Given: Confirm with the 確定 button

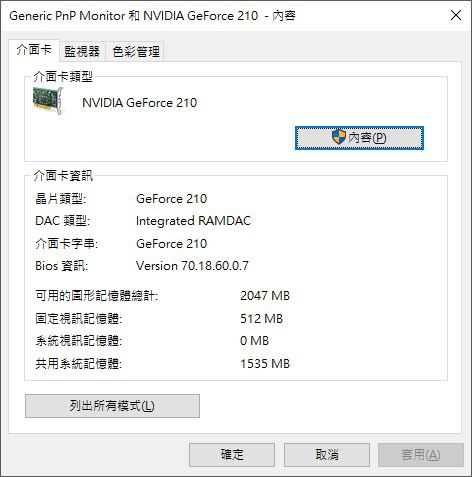Looking at the screenshot, I should coord(232,455).
